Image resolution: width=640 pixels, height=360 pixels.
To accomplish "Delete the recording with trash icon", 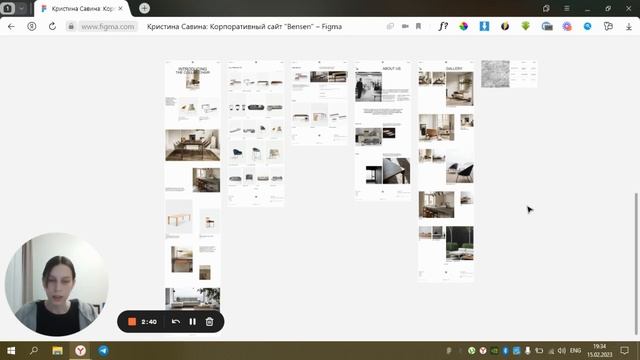I will [x=209, y=322].
